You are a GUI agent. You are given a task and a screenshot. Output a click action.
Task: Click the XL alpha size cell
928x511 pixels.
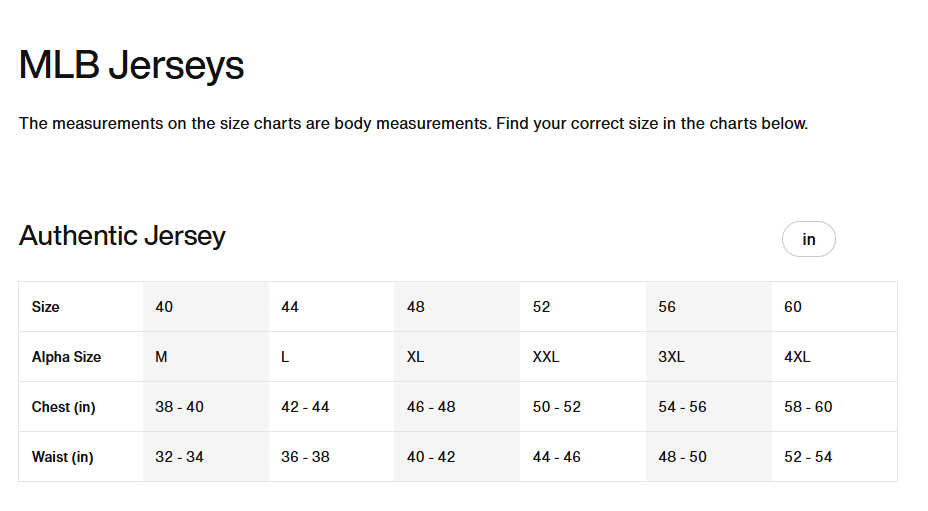coord(416,357)
